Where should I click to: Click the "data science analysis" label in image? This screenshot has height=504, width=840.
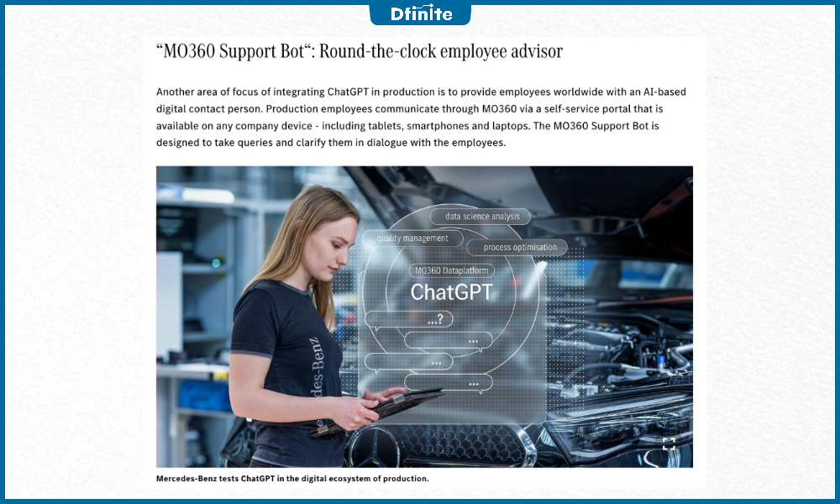[480, 217]
